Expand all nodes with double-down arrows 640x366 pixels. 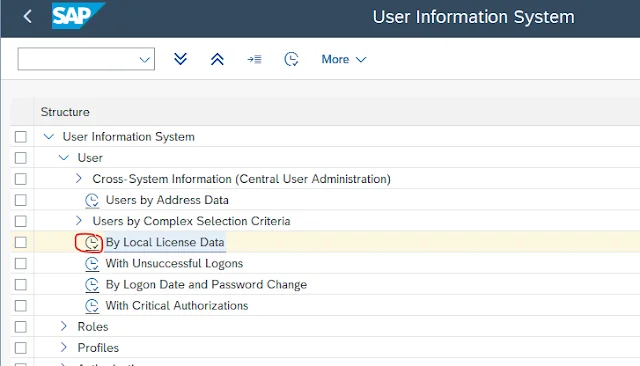(180, 59)
